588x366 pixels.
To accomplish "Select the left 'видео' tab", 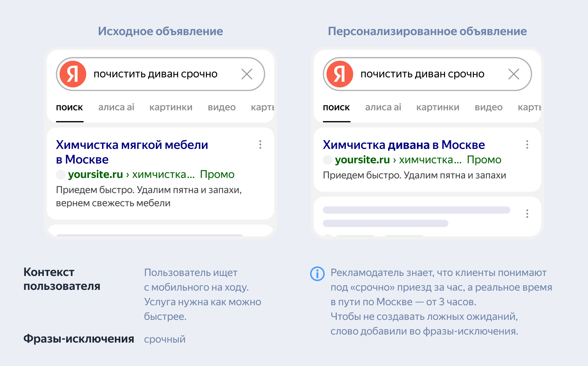I will [x=222, y=107].
